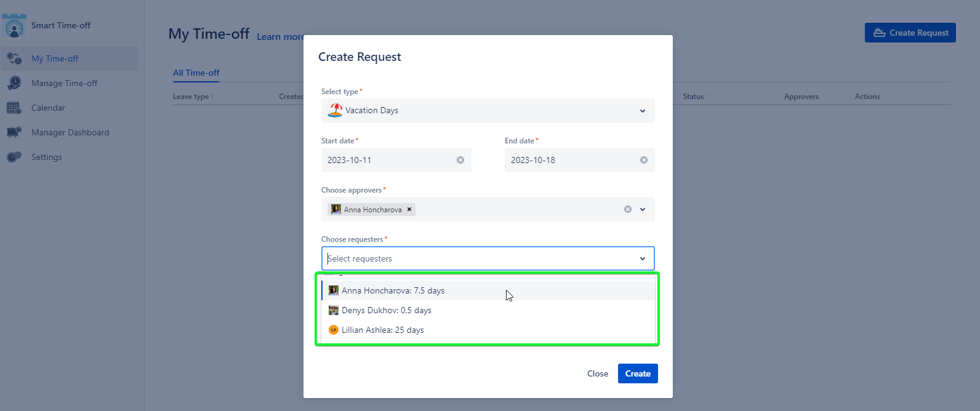The width and height of the screenshot is (980, 411).
Task: Click the Smart Time-off app logo
Action: click(x=14, y=25)
